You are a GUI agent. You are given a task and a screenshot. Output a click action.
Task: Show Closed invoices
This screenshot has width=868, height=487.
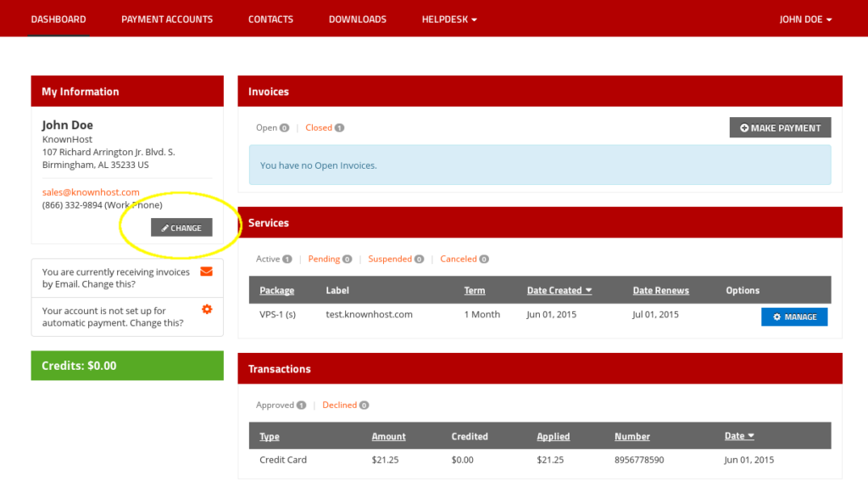click(x=325, y=127)
